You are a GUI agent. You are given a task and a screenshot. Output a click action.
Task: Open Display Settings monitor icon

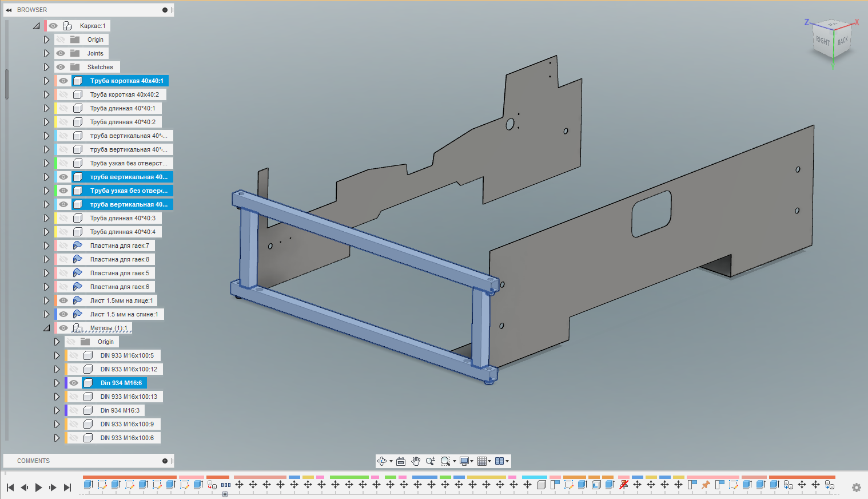coord(464,461)
